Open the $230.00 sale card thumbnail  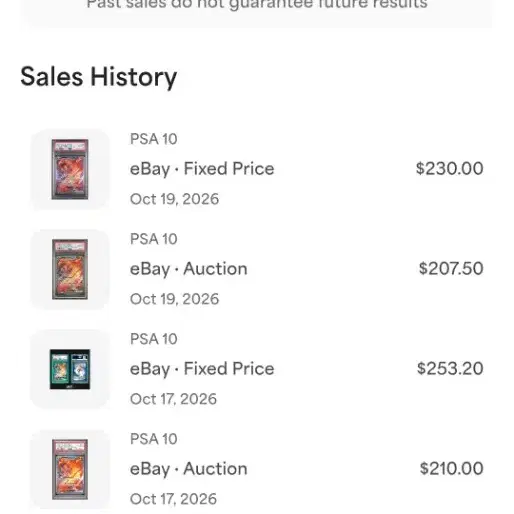70,169
